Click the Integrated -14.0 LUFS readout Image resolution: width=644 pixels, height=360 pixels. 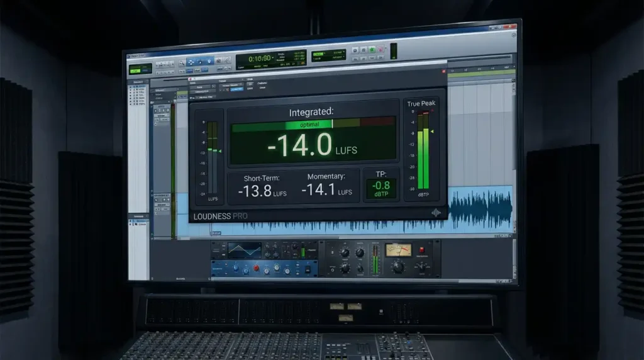pos(312,145)
